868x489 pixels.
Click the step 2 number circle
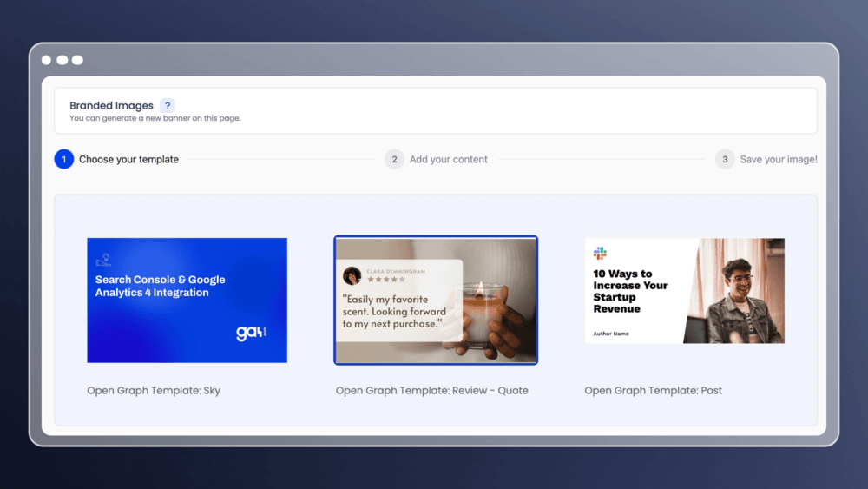tap(394, 159)
